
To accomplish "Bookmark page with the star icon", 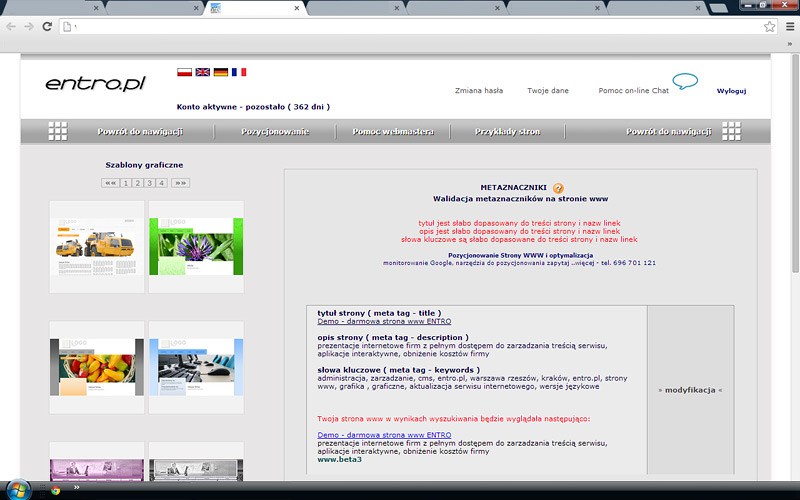I will (770, 26).
